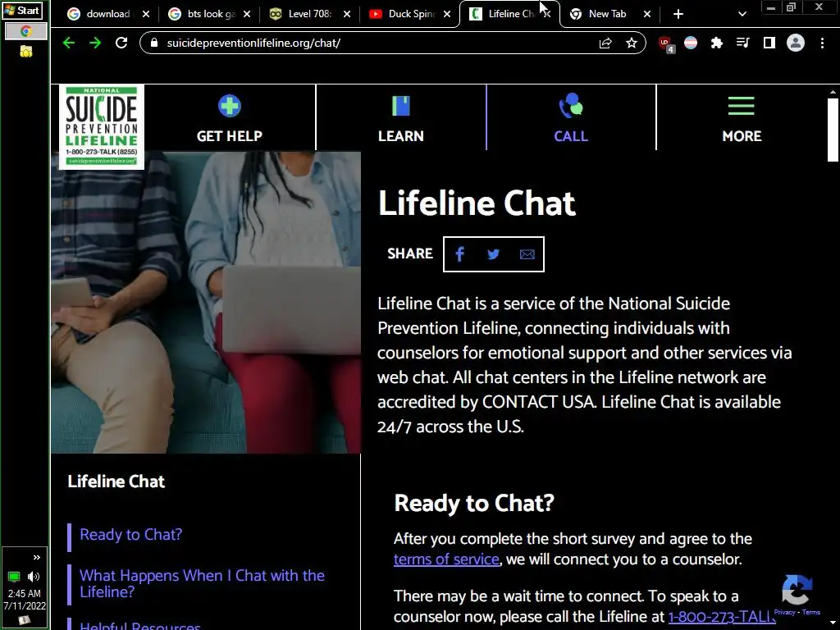This screenshot has width=840, height=630.
Task: Open the Extensions puzzle menu
Action: [717, 43]
